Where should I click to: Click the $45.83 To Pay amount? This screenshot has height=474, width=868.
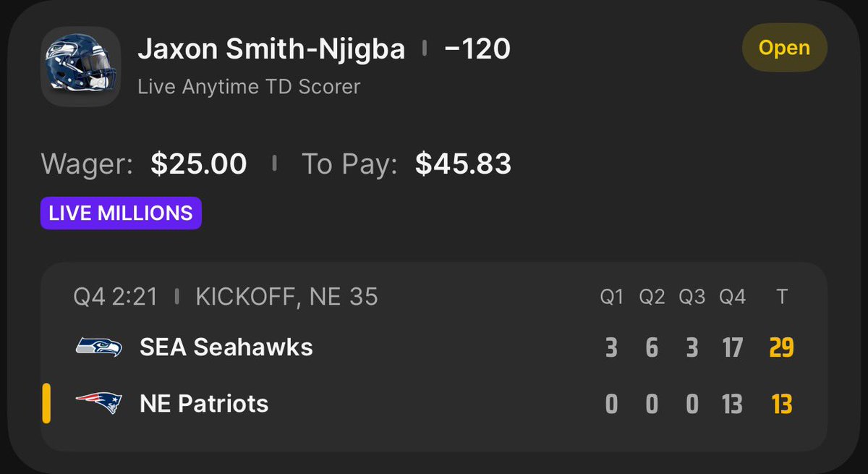pyautogui.click(x=464, y=164)
